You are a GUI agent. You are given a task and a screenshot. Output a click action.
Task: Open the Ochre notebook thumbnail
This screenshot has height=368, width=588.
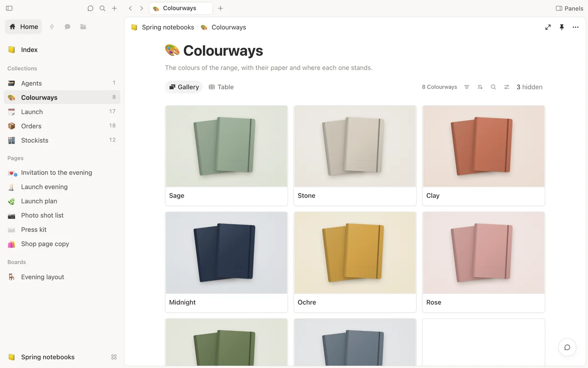355,253
